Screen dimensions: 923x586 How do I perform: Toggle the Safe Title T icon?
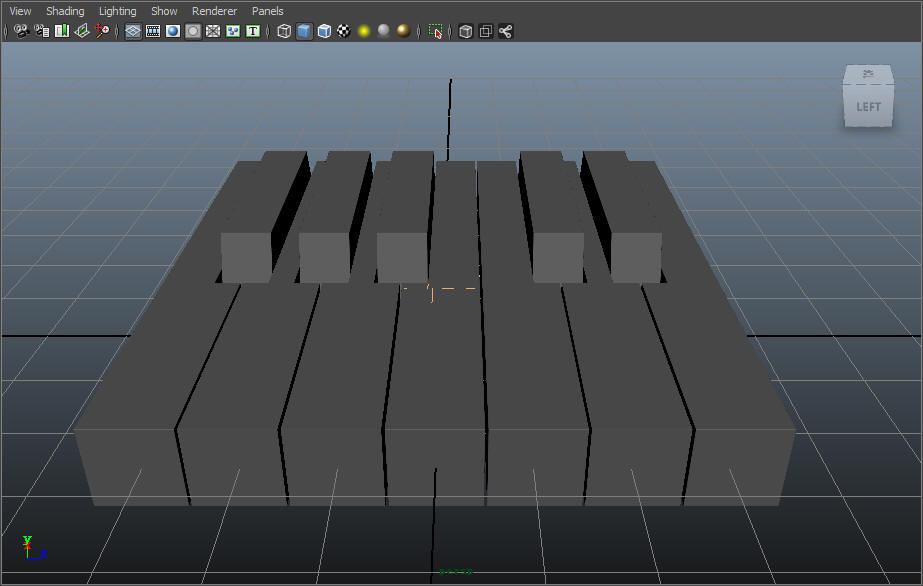pyautogui.click(x=253, y=31)
